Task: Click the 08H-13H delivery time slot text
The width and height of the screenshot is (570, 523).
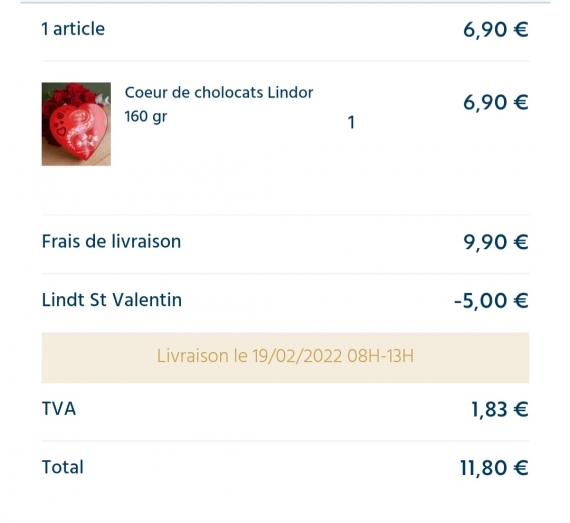Action: coord(380,356)
